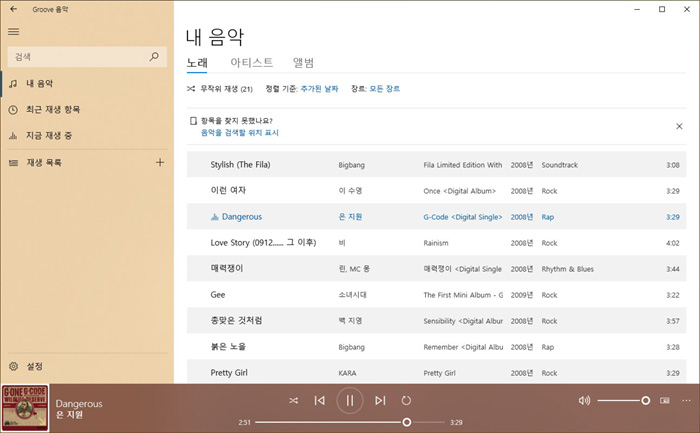This screenshot has height=433, width=700.
Task: Open the hamburger navigation menu
Action: click(13, 32)
